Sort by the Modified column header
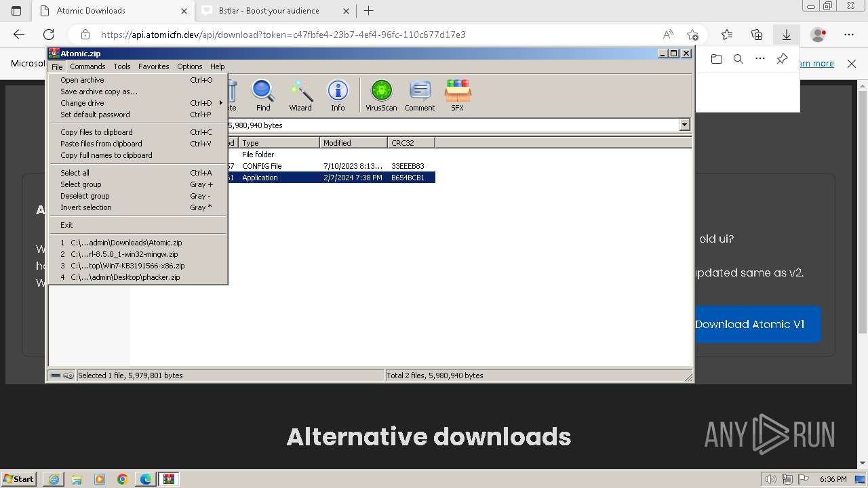 coord(353,142)
